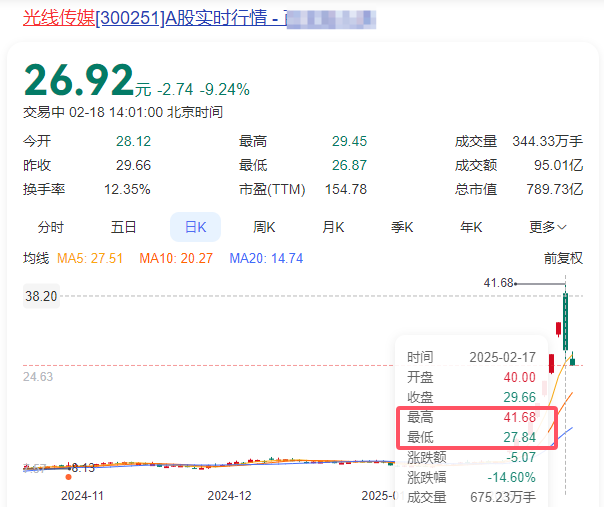Select the 年K chart tab
Screen dimensions: 604x507
(471, 227)
